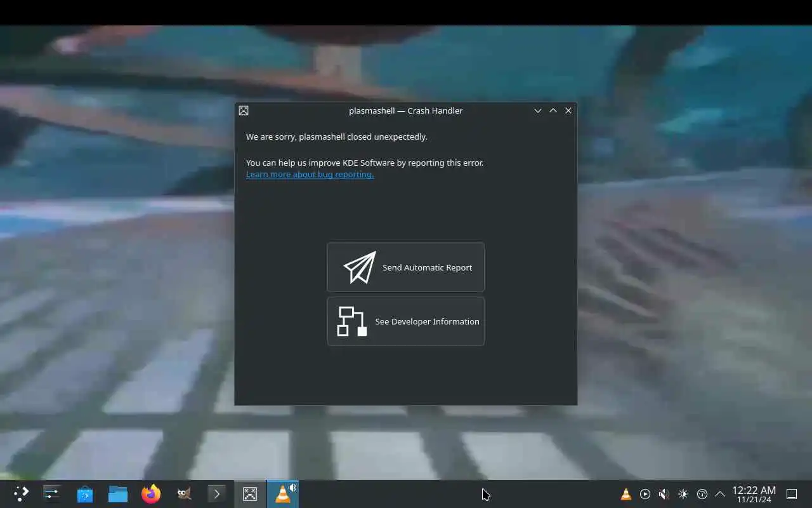
Task: Open the muted volume tray icon
Action: (664, 494)
